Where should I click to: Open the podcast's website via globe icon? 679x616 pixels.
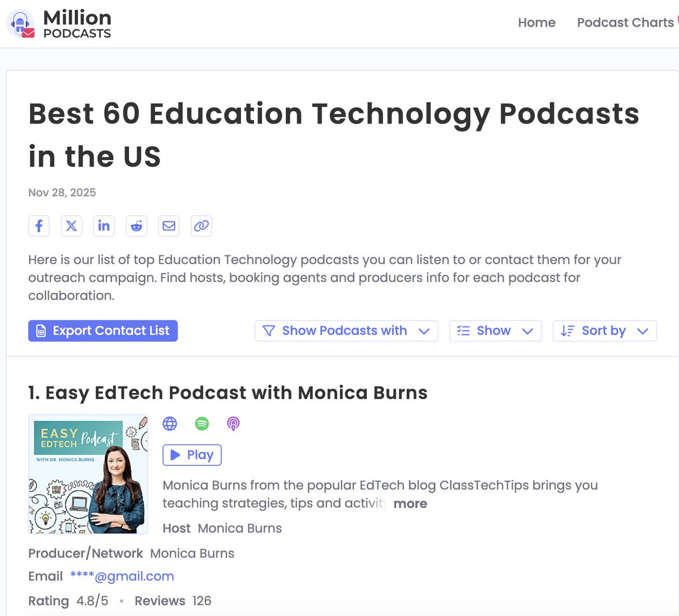click(x=170, y=423)
